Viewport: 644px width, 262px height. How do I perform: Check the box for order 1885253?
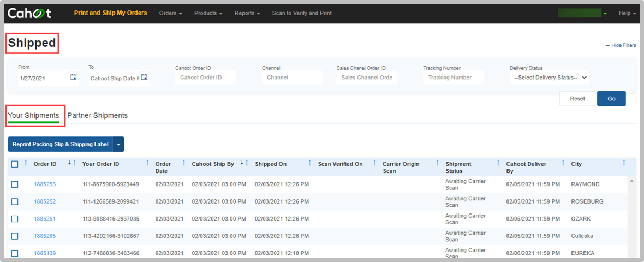coord(15,184)
